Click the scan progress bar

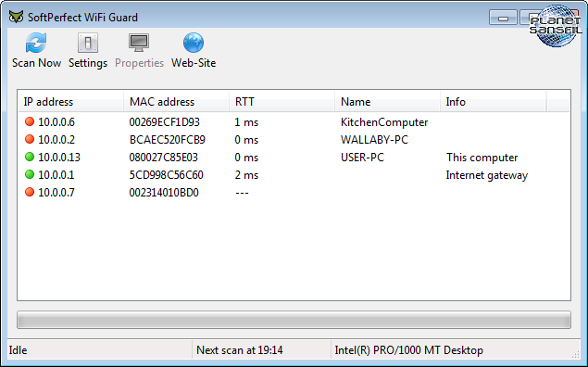pyautogui.click(x=294, y=320)
